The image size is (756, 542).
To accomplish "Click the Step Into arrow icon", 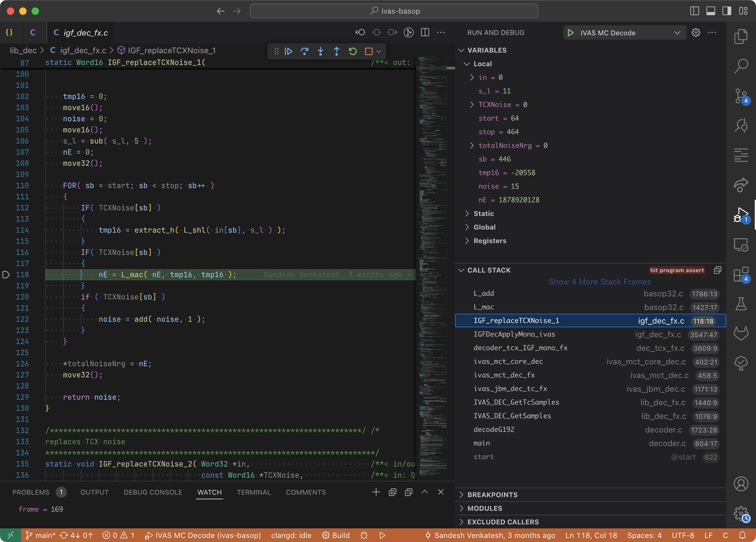I will click(x=320, y=51).
